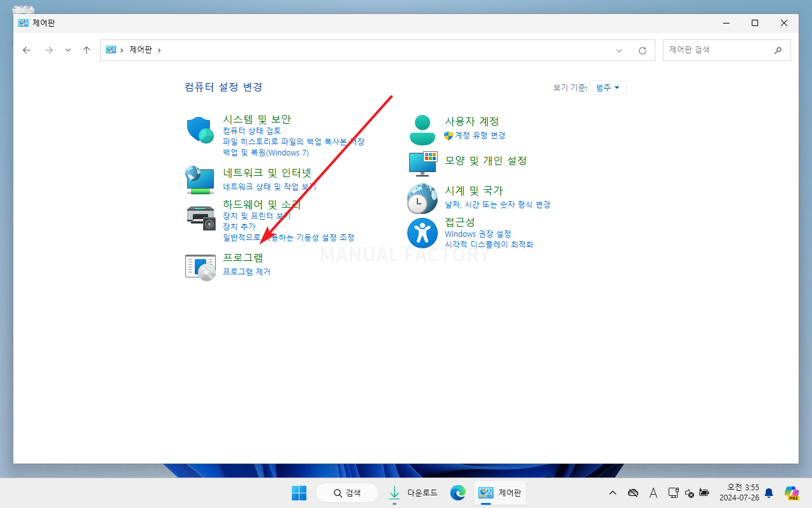The image size is (812, 508).
Task: Open 하드웨어 및 소리 heading link
Action: 262,204
